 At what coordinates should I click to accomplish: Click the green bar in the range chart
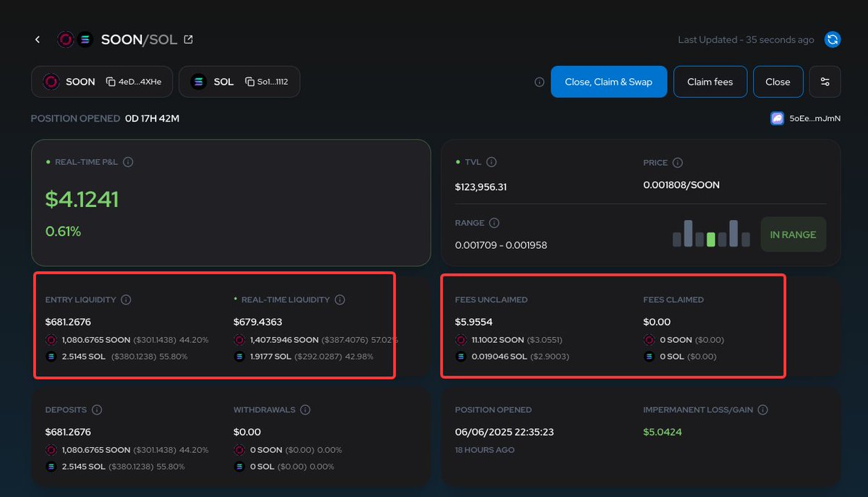pyautogui.click(x=711, y=239)
